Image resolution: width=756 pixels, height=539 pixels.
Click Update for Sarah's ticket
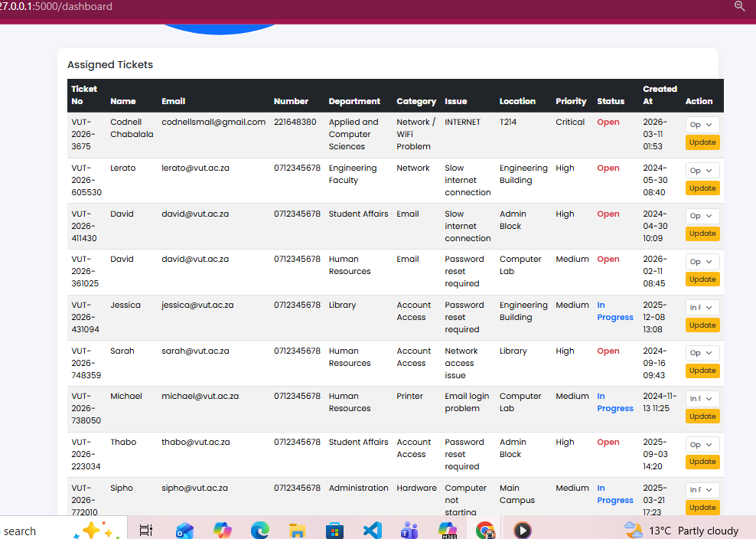click(702, 371)
